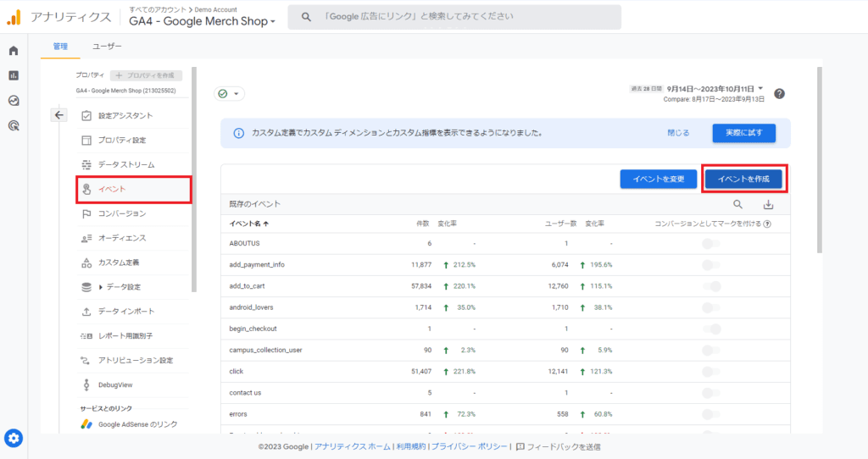
Task: Click the conversion mark help icon
Action: 767,224
